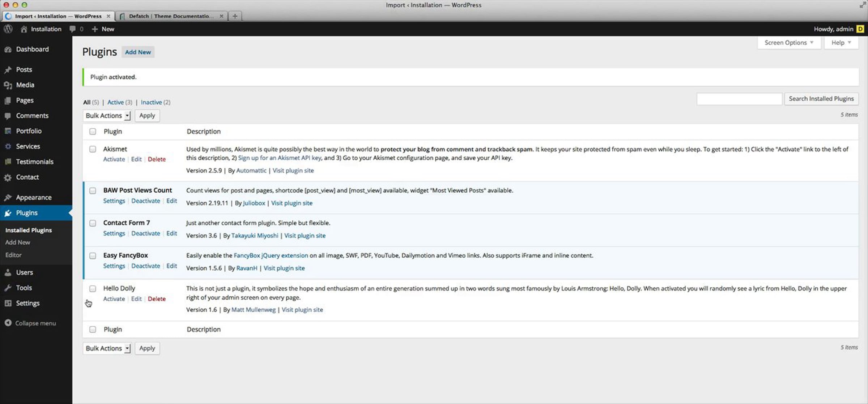This screenshot has width=868, height=404.
Task: Check the Contact Form 7 checkbox
Action: click(93, 223)
